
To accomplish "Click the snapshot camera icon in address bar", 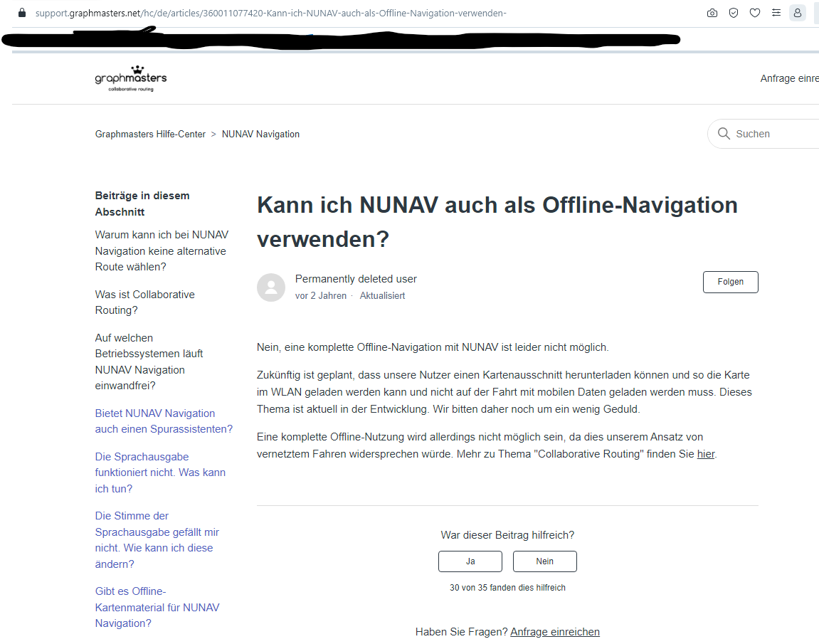I will pos(712,13).
